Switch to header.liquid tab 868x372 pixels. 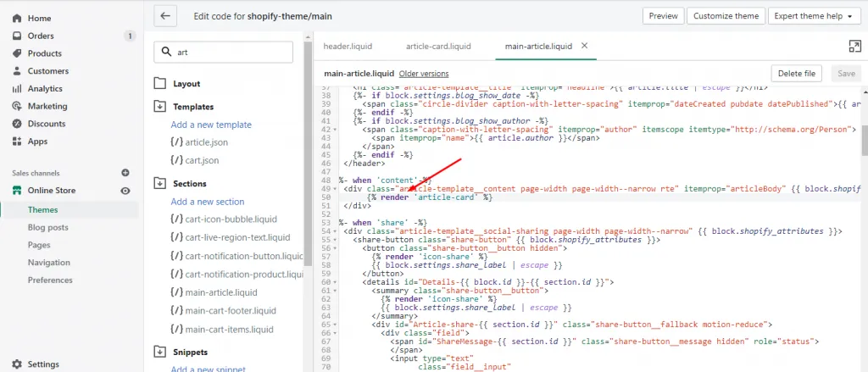pos(348,47)
